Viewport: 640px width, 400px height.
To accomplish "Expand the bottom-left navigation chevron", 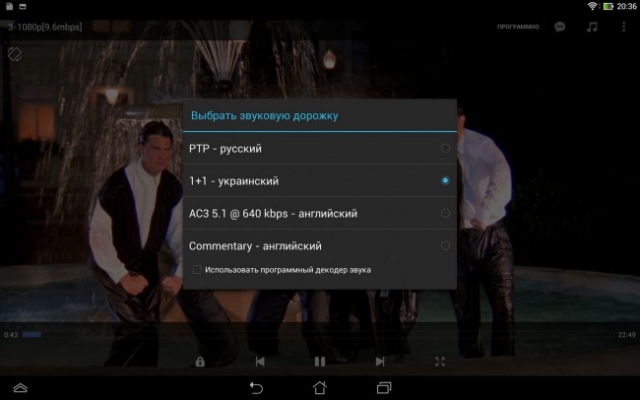I will tap(20, 387).
